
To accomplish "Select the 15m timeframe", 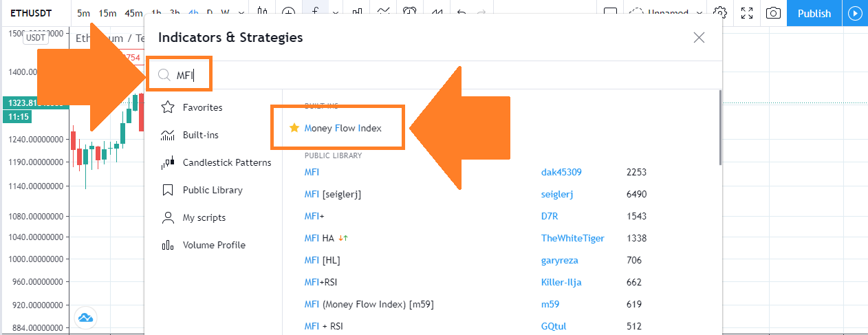I will 107,13.
